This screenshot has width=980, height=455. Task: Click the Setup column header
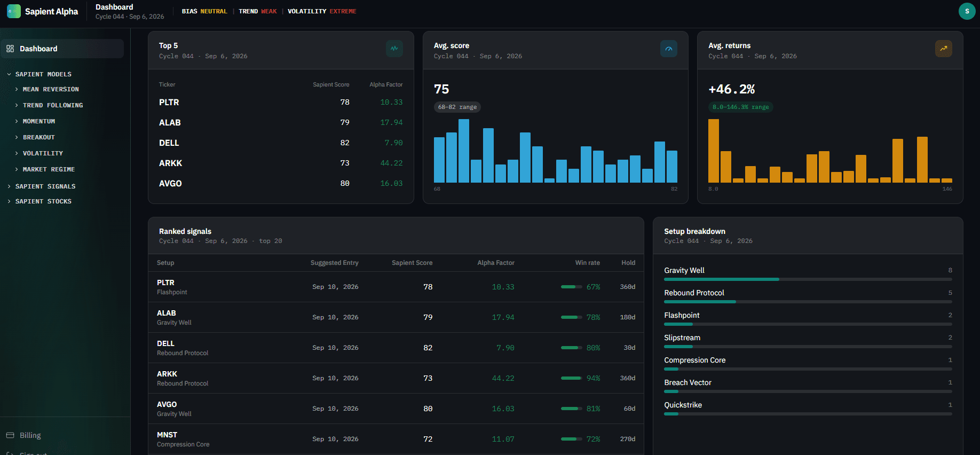pos(165,263)
